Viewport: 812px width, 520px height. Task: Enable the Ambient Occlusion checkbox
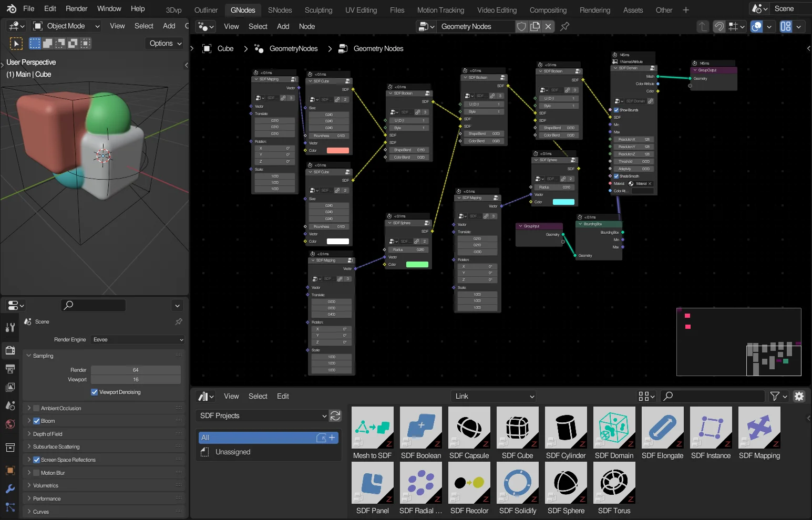(x=37, y=408)
